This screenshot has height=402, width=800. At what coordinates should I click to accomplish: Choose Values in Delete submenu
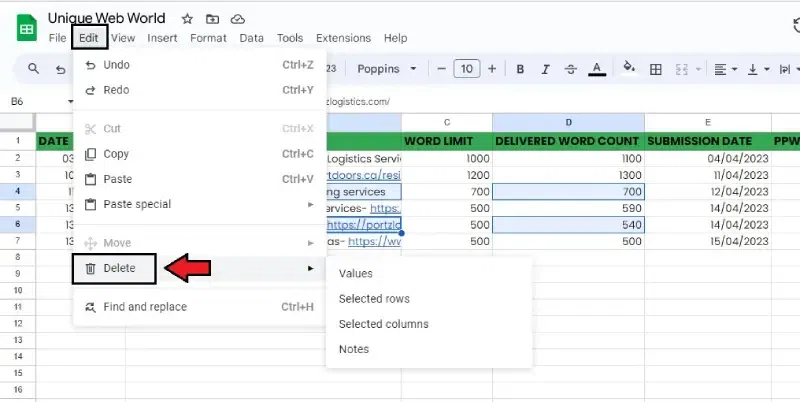(x=429, y=273)
